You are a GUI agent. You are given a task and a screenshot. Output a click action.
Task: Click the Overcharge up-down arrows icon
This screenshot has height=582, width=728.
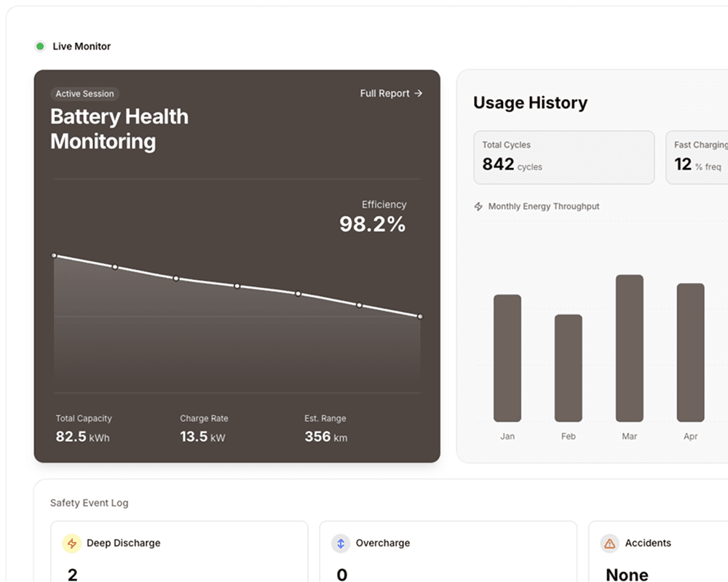click(x=340, y=543)
